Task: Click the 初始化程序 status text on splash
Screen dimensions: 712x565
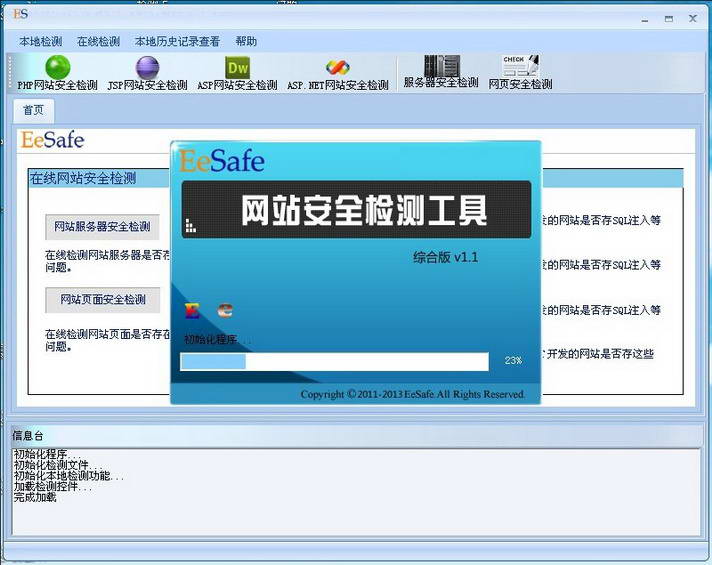Action: pyautogui.click(x=217, y=339)
